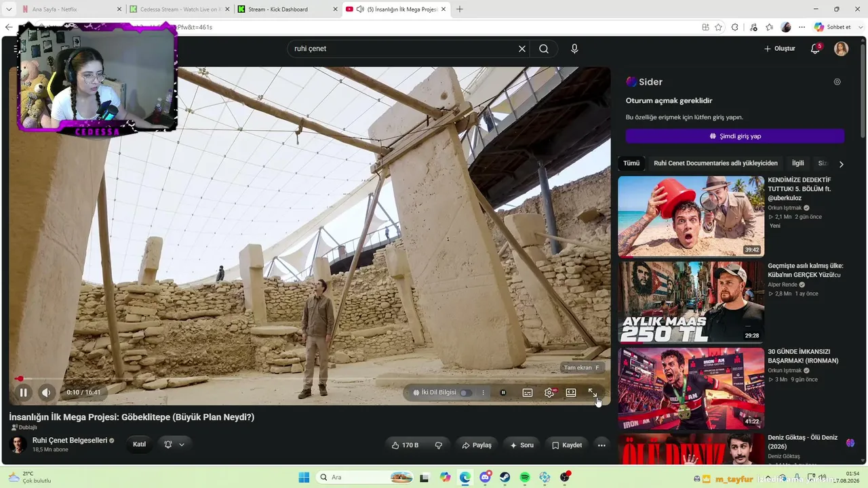This screenshot has width=868, height=488.
Task: Open the browser favorites list icon
Action: pos(770,27)
